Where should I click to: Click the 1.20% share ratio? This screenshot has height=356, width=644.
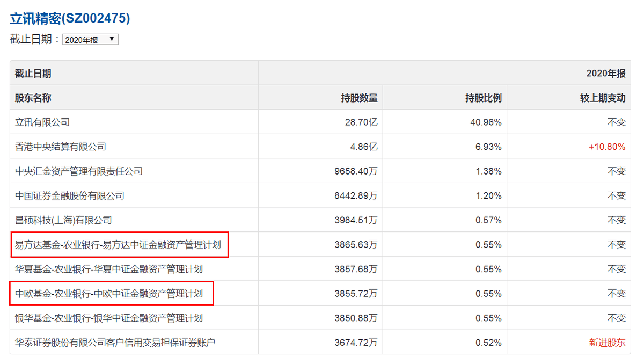(x=488, y=195)
